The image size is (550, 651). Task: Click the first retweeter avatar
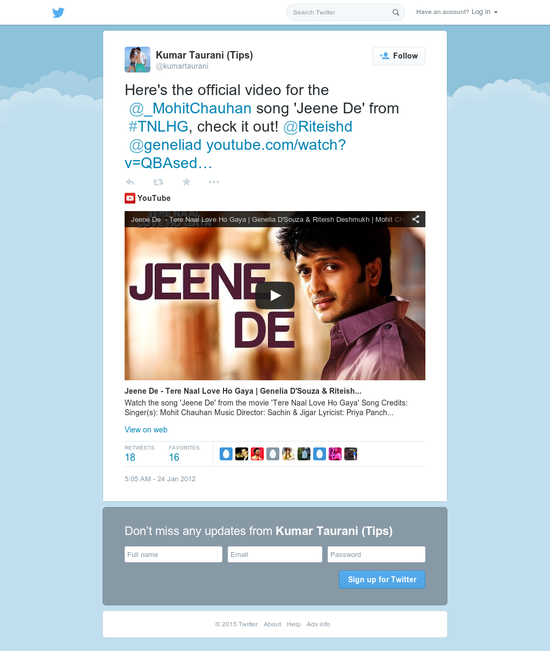[x=226, y=454]
